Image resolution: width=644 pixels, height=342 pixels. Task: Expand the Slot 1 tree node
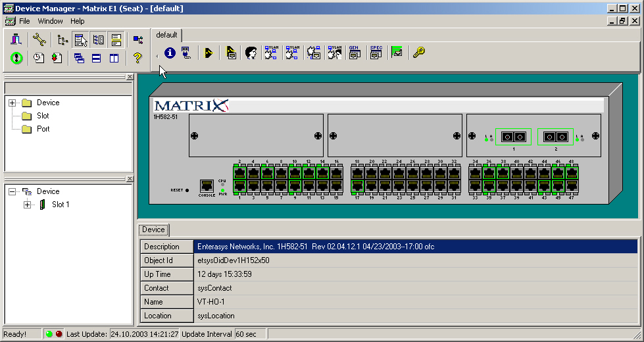pos(27,205)
